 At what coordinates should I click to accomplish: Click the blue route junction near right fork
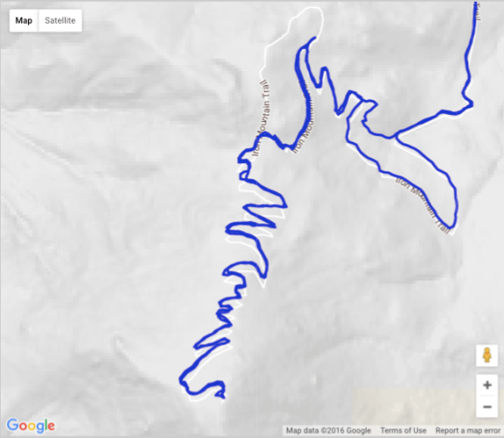point(395,135)
